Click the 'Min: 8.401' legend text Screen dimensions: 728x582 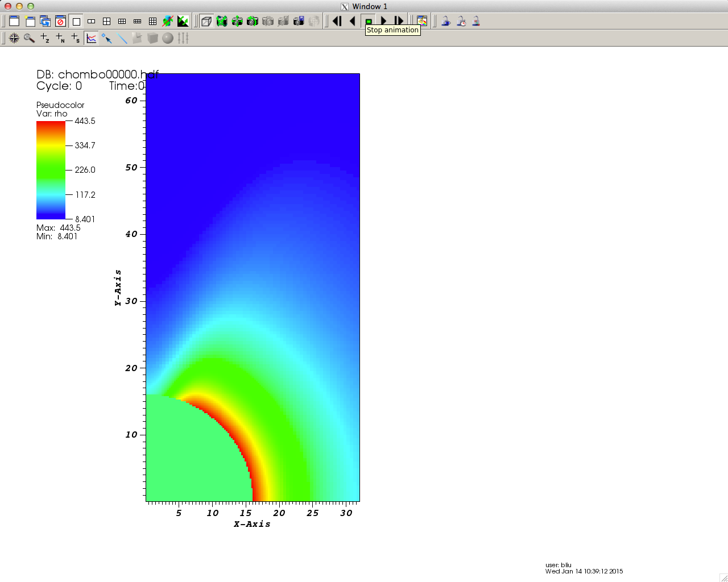[x=57, y=236]
